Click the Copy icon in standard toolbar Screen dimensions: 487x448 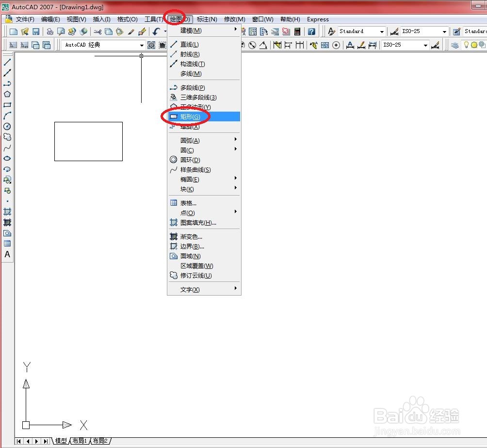tap(109, 32)
